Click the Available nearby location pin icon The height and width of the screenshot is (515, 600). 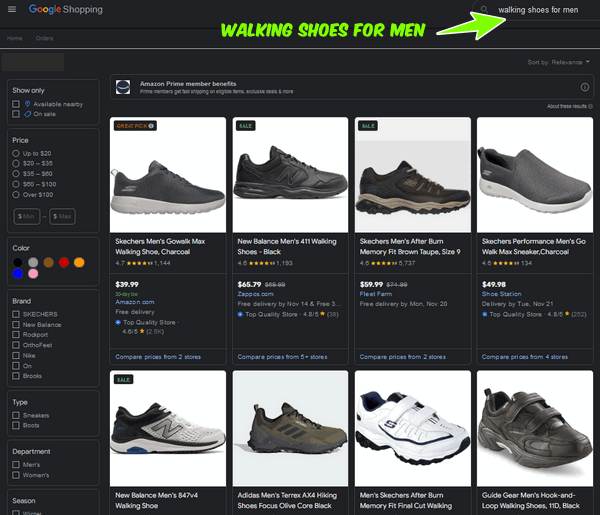28,104
